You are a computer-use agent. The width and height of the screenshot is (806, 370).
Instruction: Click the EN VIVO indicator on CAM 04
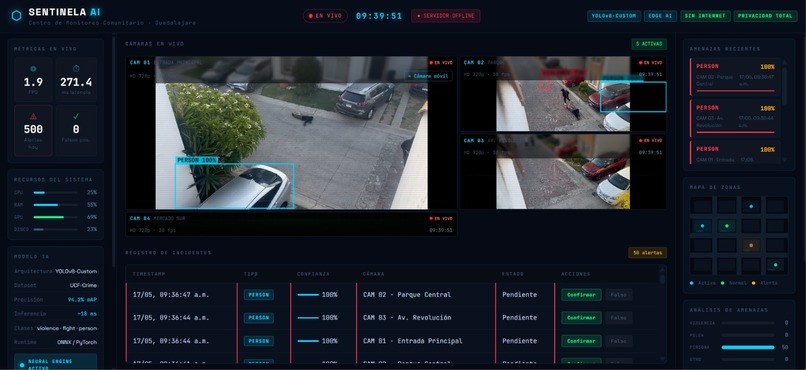pos(441,218)
